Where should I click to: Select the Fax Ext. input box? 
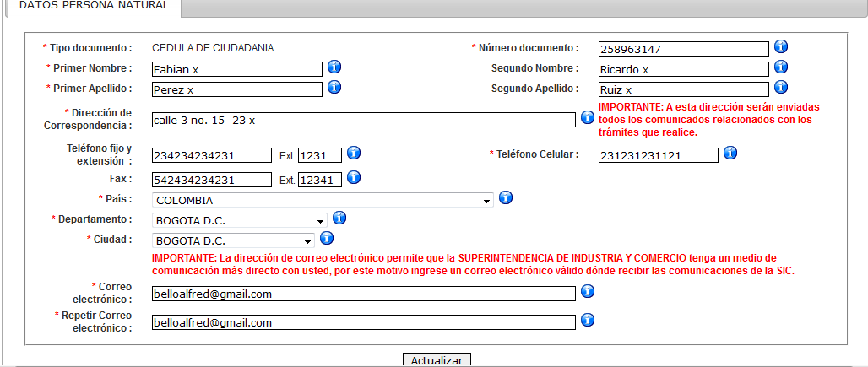point(319,180)
